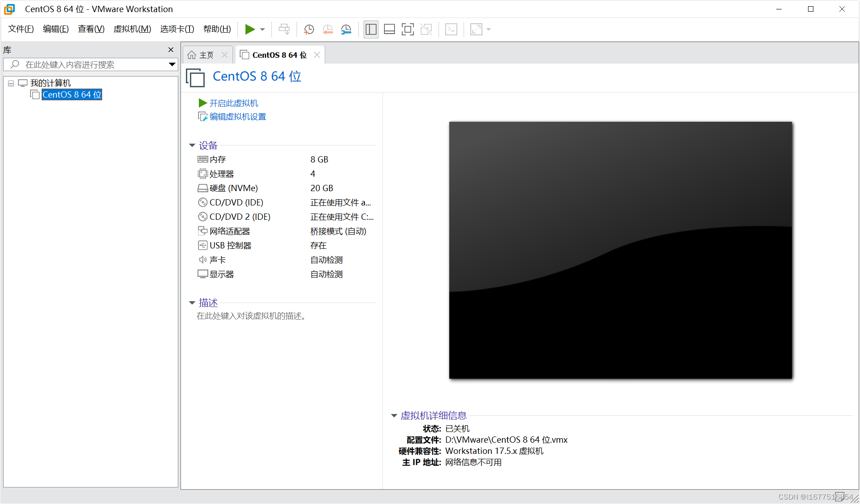Click the Unity mode toolbar icon
The image size is (860, 504).
tap(426, 30)
